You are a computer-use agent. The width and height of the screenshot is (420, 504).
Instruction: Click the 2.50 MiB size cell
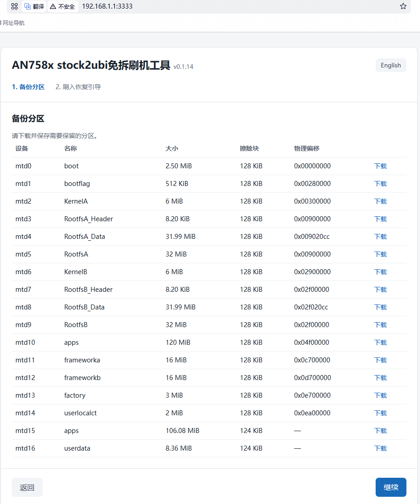coord(178,166)
